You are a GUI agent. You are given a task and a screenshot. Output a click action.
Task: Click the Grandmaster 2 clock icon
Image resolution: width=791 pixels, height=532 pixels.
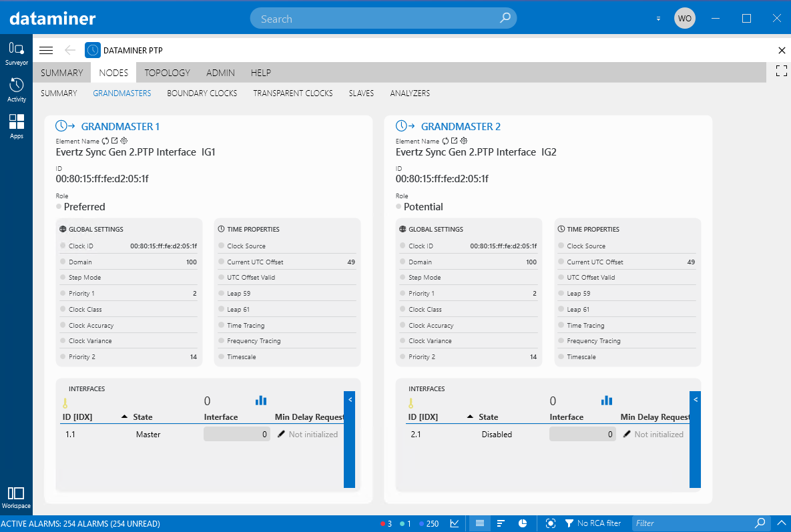point(405,126)
